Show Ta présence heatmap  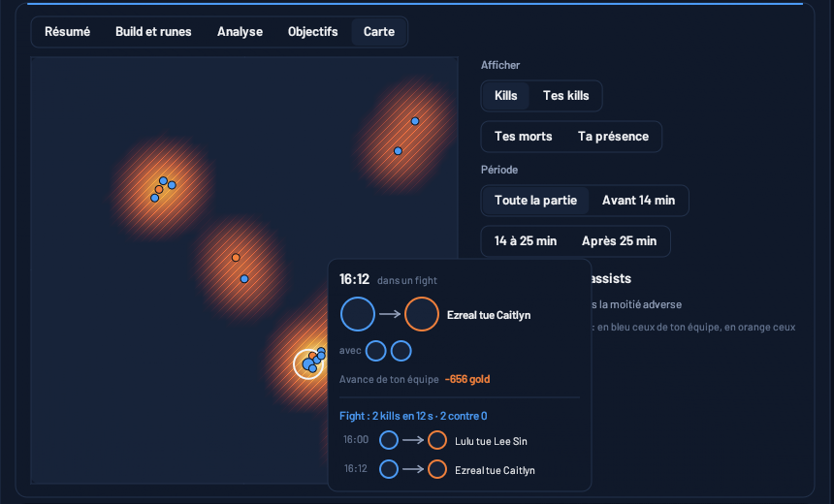(x=613, y=137)
